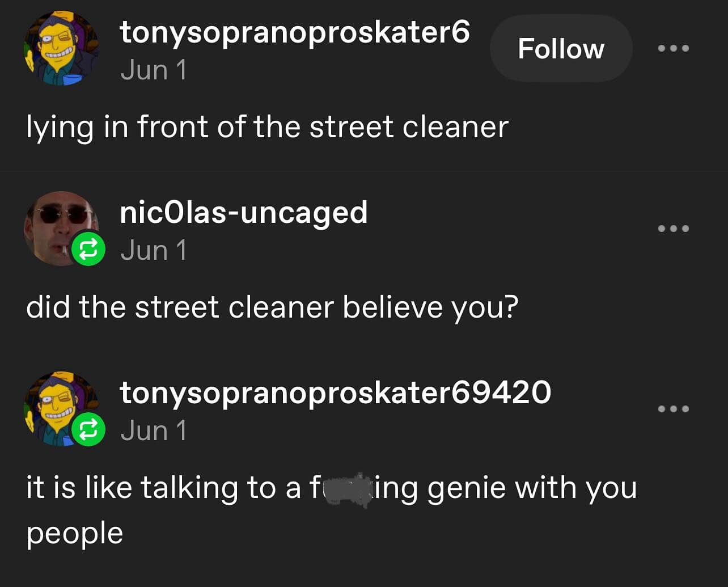728x587 pixels.
Task: Open the tonysopranoproskater69420 username link
Action: click(335, 392)
